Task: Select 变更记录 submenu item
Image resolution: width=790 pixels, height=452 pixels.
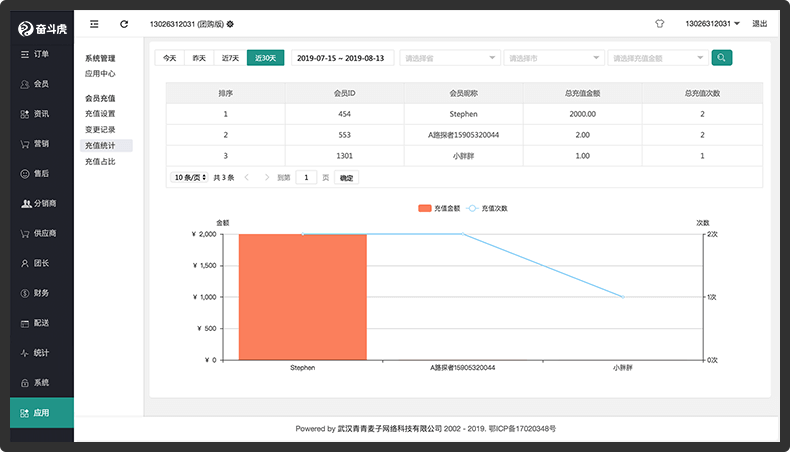Action: (100, 130)
